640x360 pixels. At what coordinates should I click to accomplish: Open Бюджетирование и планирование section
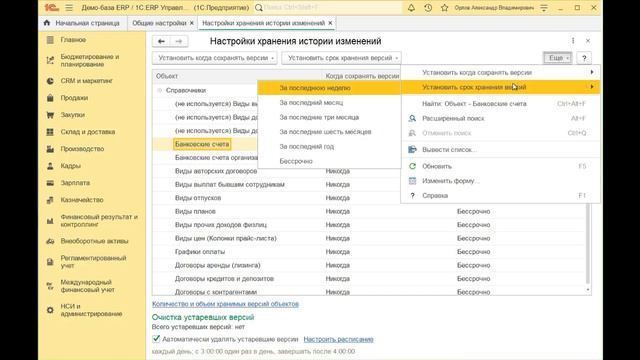[x=90, y=60]
